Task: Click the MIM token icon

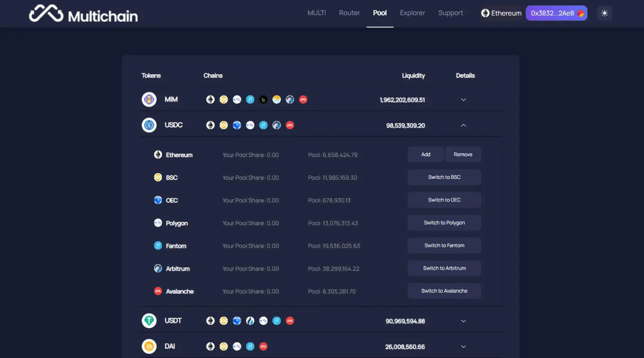Action: 149,99
